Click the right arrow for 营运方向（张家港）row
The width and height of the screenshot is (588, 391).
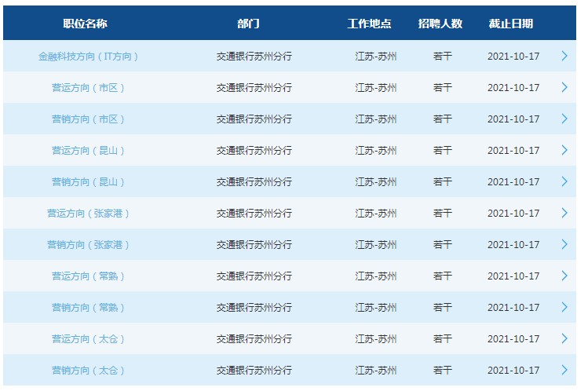[x=564, y=214]
